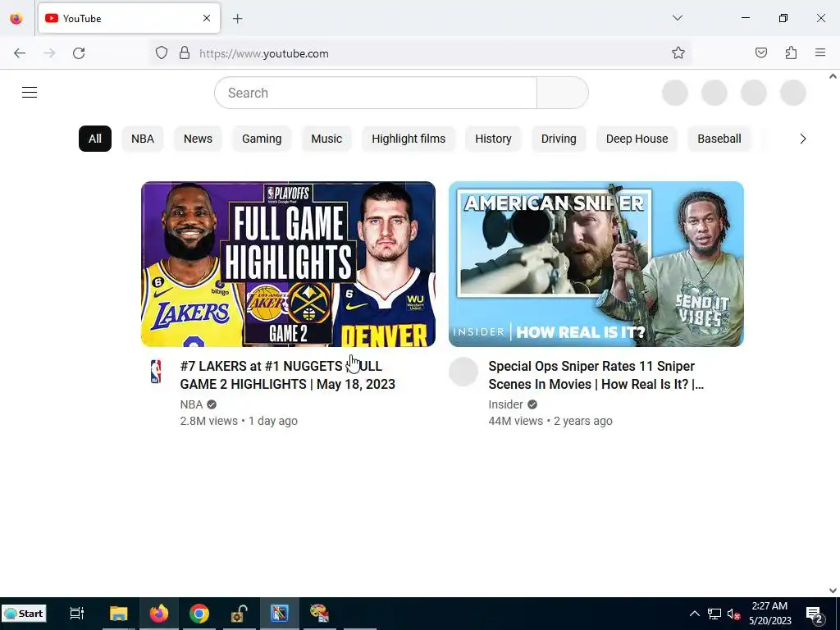Click the muted volume tray icon
Image resolution: width=840 pixels, height=630 pixels.
coord(733,614)
